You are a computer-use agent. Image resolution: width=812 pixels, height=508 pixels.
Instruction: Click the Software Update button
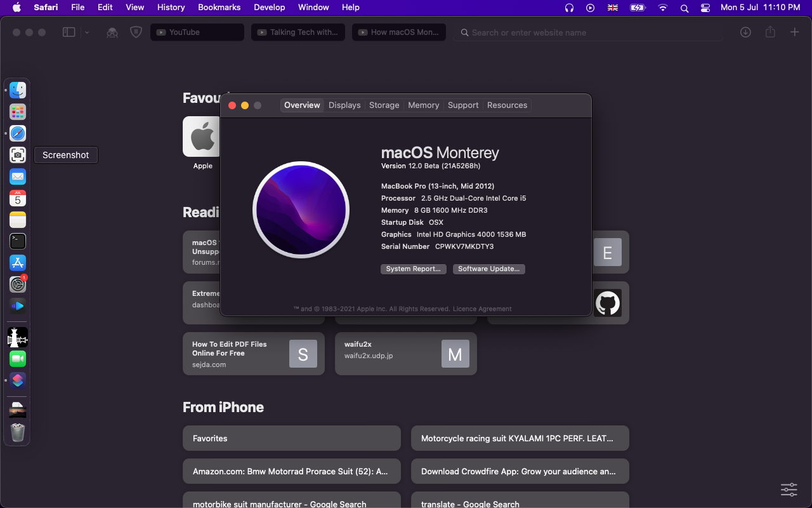pyautogui.click(x=489, y=269)
